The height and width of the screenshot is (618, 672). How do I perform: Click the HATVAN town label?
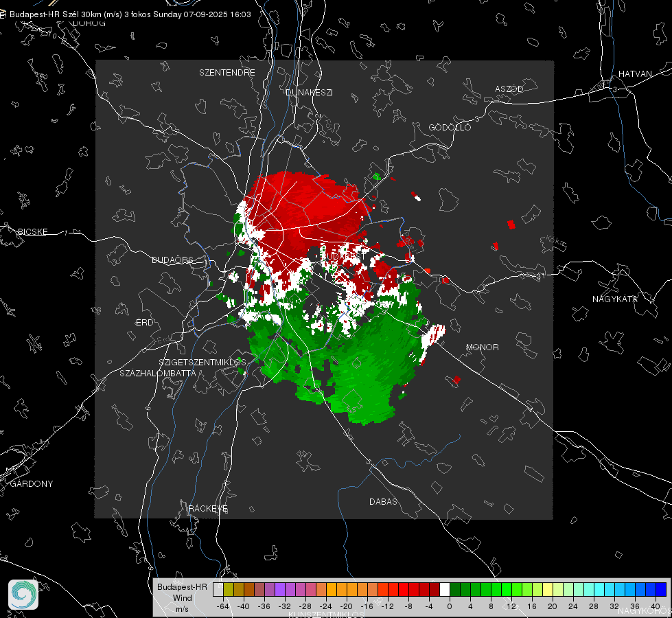click(635, 74)
